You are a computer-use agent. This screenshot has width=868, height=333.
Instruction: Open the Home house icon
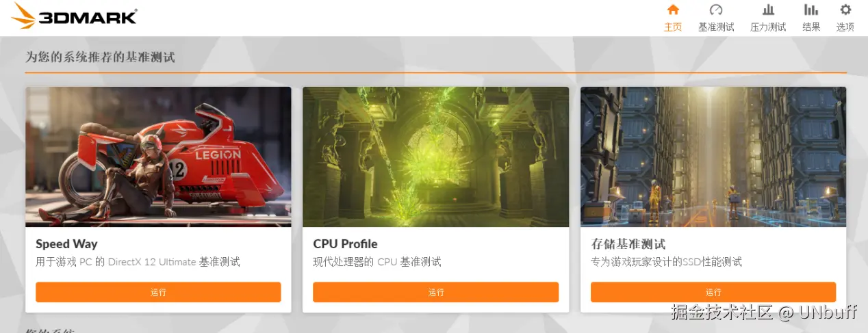[x=673, y=10]
